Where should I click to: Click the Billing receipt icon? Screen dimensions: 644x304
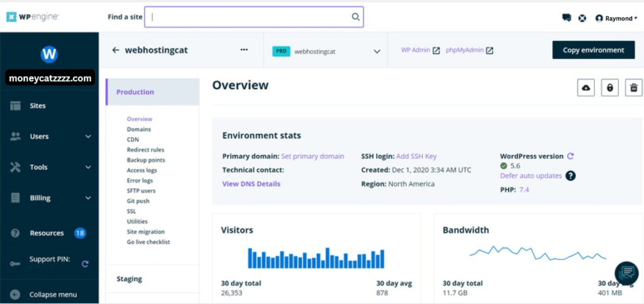click(16, 198)
